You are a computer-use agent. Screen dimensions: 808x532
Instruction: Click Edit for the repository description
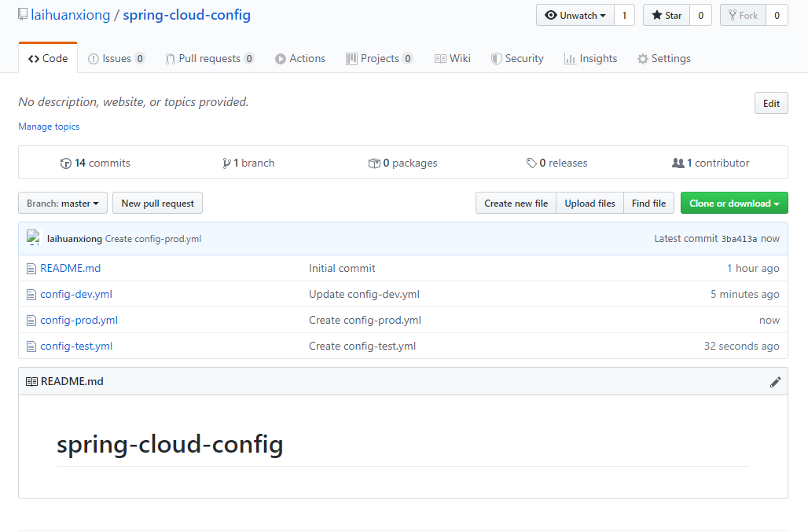[771, 103]
